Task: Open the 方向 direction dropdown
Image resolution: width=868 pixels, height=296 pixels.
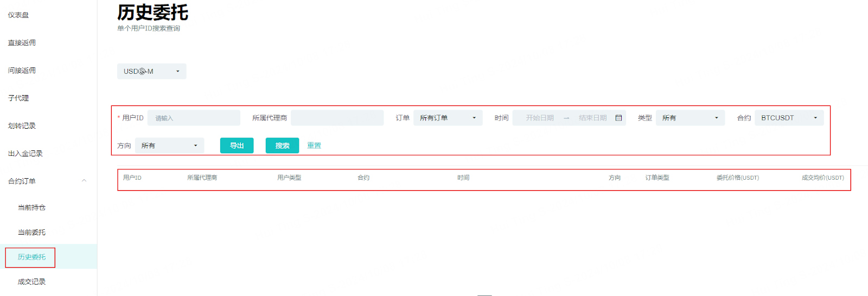Action: pyautogui.click(x=169, y=146)
